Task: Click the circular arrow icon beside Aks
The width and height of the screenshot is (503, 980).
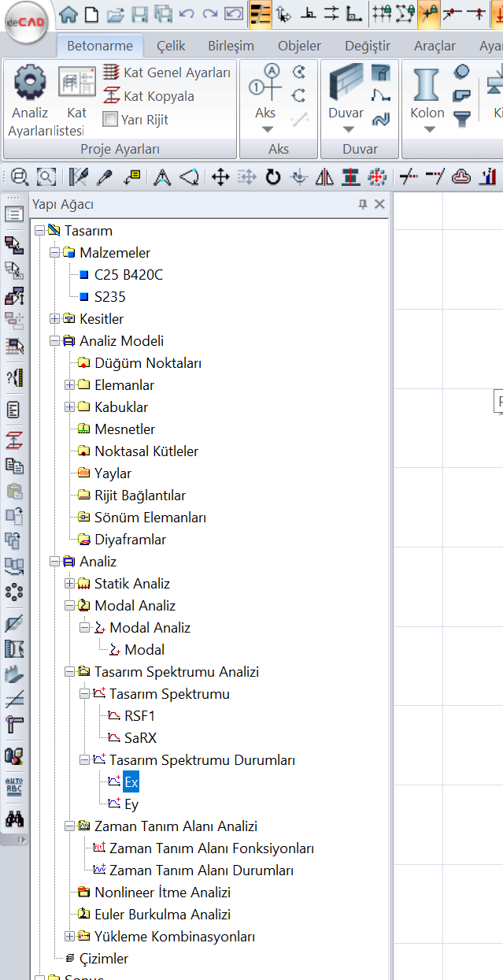Action: click(x=298, y=72)
